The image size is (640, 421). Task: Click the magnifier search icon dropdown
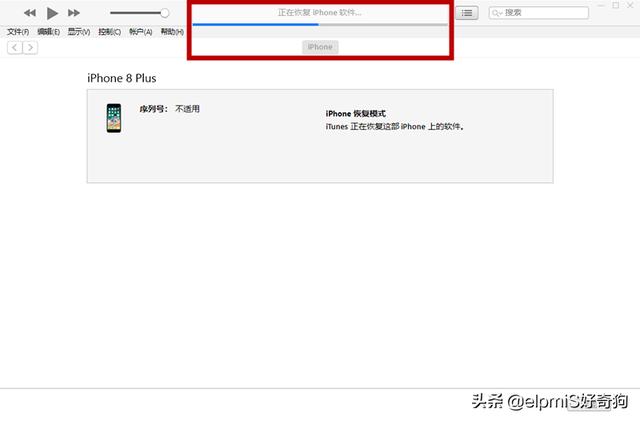click(x=497, y=13)
